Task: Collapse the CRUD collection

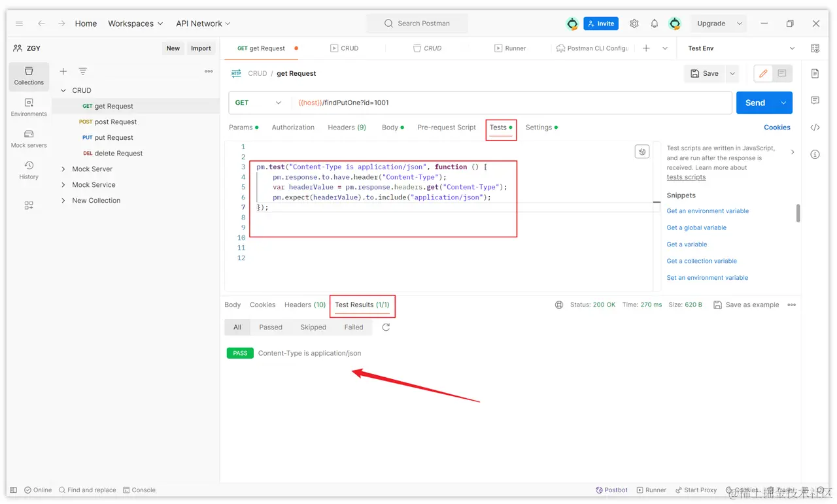Action: (x=63, y=90)
